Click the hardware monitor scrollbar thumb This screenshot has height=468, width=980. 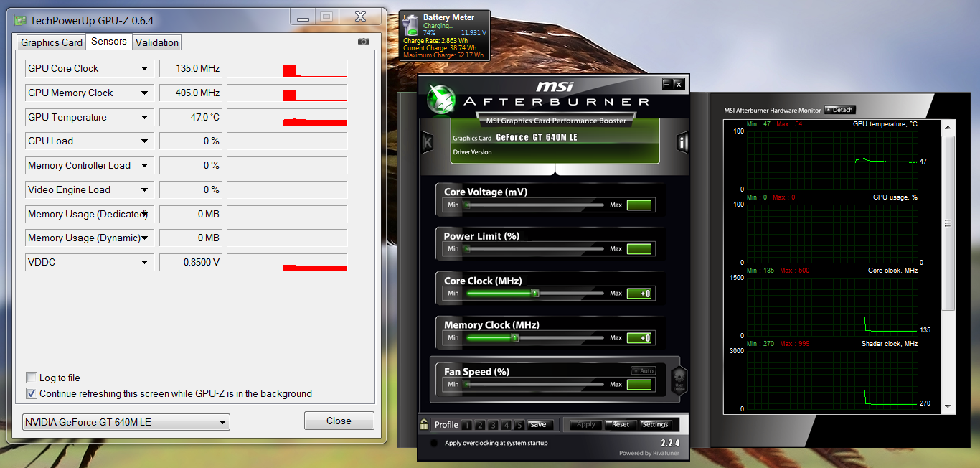point(948,223)
